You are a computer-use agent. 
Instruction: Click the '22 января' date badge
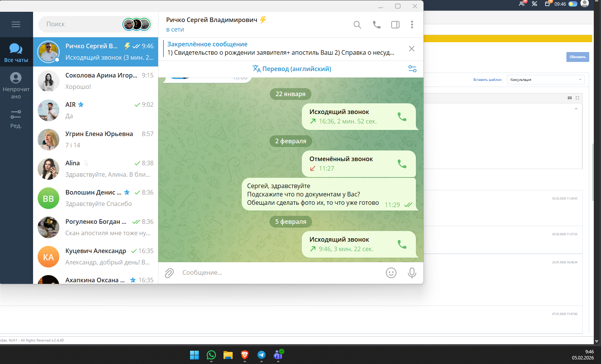point(290,94)
